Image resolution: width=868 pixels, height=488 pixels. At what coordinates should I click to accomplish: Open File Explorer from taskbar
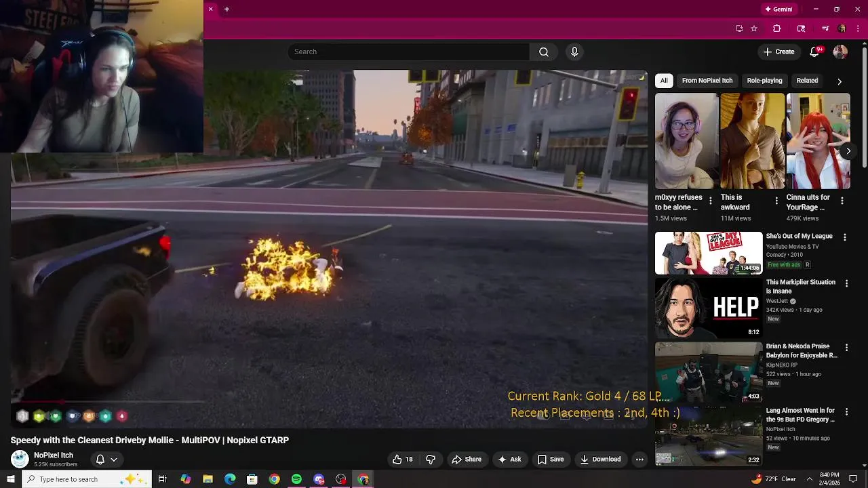(x=208, y=479)
